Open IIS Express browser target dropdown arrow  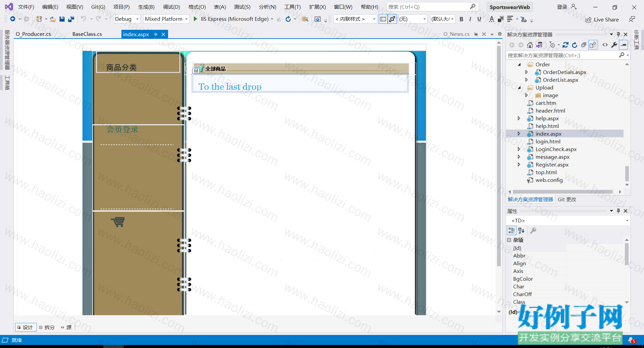(272, 19)
